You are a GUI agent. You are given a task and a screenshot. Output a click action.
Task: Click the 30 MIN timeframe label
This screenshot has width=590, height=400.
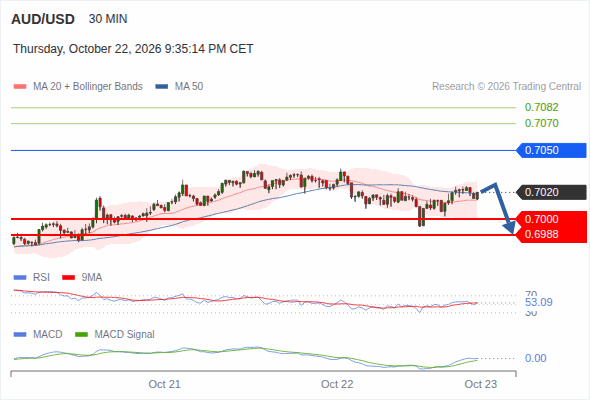(108, 19)
